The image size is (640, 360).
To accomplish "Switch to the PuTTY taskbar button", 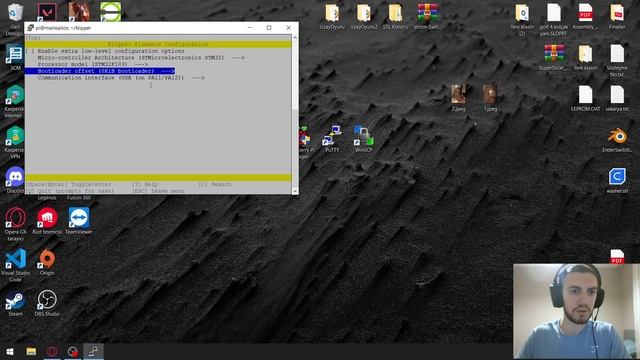I will tap(93, 351).
